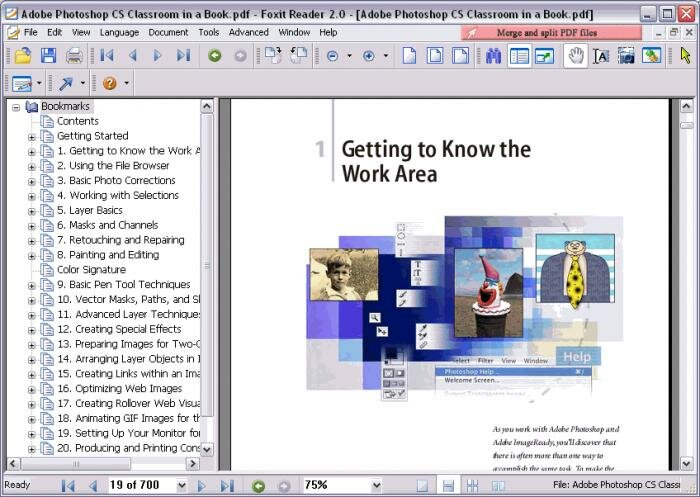Select the Hand tool in the toolbar
The image size is (700, 497).
tap(575, 56)
